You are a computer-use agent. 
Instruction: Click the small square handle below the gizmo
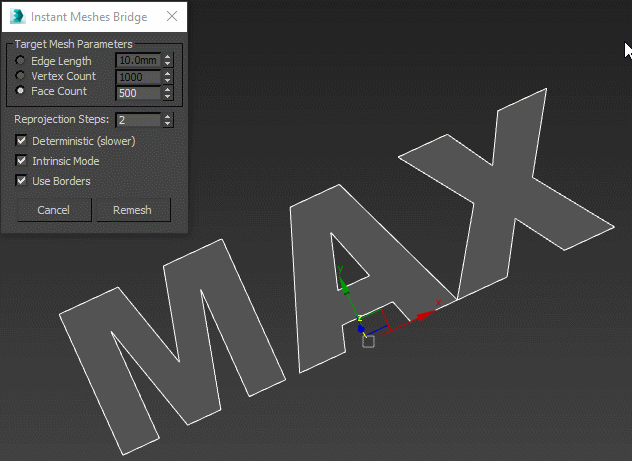point(368,342)
